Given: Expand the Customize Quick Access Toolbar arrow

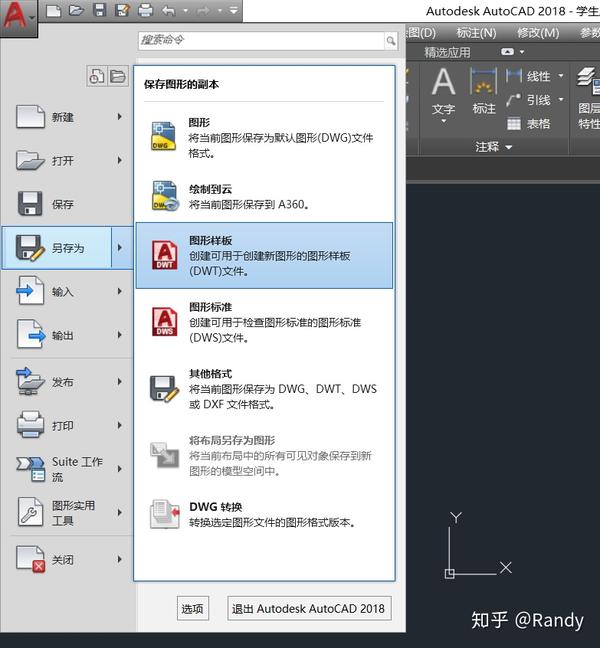Looking at the screenshot, I should coord(234,10).
